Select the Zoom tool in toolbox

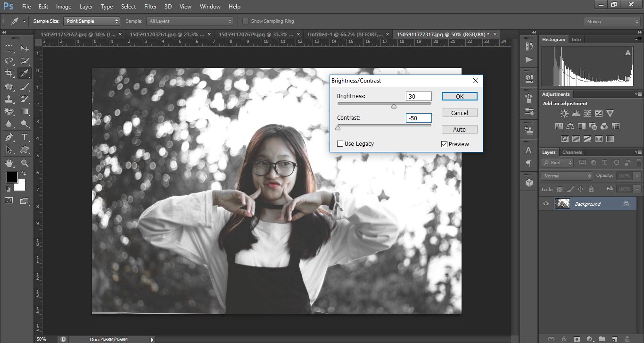click(25, 163)
